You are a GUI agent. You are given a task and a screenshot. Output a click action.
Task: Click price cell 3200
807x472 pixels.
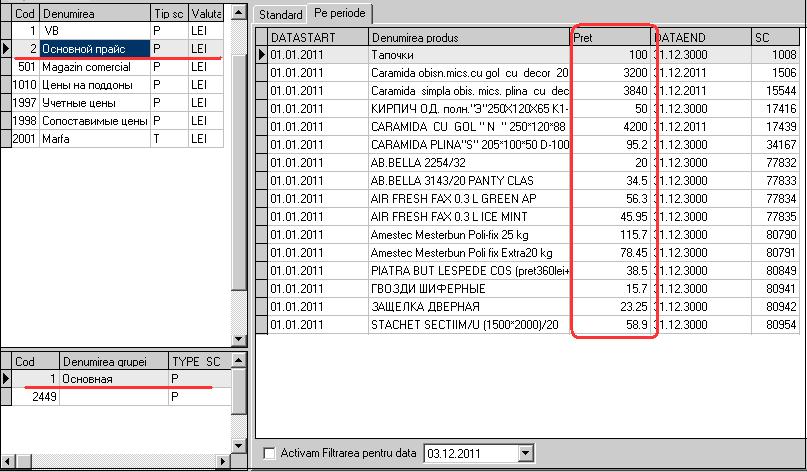(x=610, y=73)
